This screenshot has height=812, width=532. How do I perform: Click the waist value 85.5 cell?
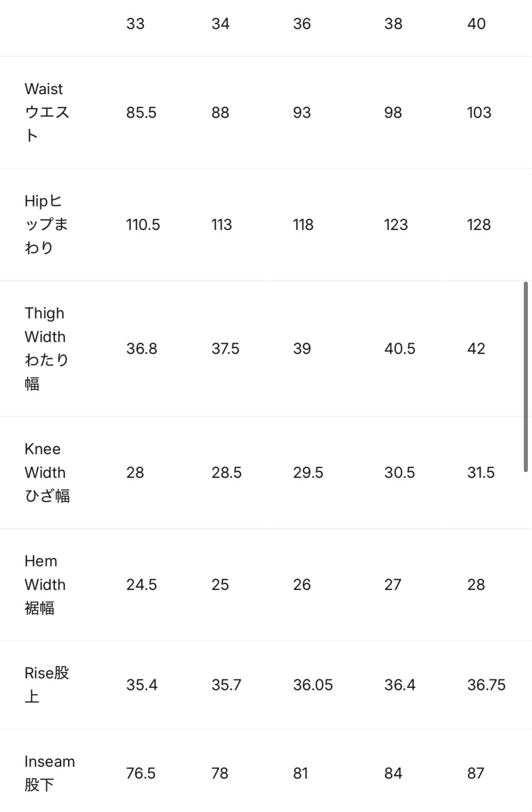coord(141,113)
